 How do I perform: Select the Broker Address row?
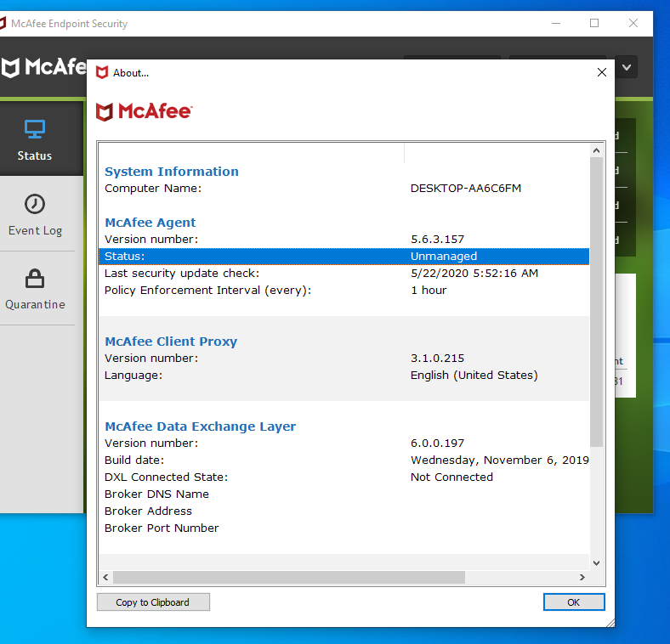pyautogui.click(x=344, y=511)
